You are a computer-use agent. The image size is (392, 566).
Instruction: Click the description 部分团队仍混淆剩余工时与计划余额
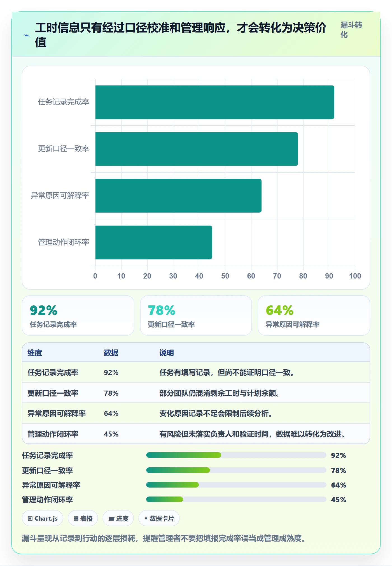point(220,393)
